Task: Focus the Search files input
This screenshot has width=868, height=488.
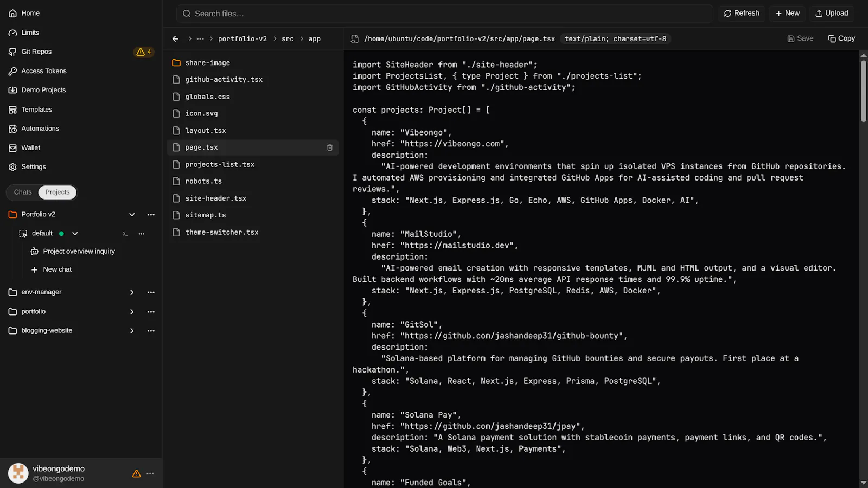Action: coord(445,14)
